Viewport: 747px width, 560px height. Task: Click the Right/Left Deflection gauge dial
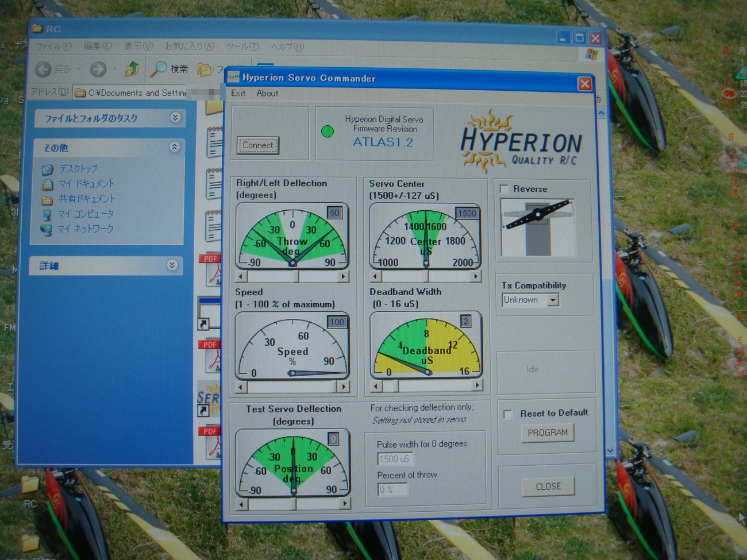tap(292, 236)
